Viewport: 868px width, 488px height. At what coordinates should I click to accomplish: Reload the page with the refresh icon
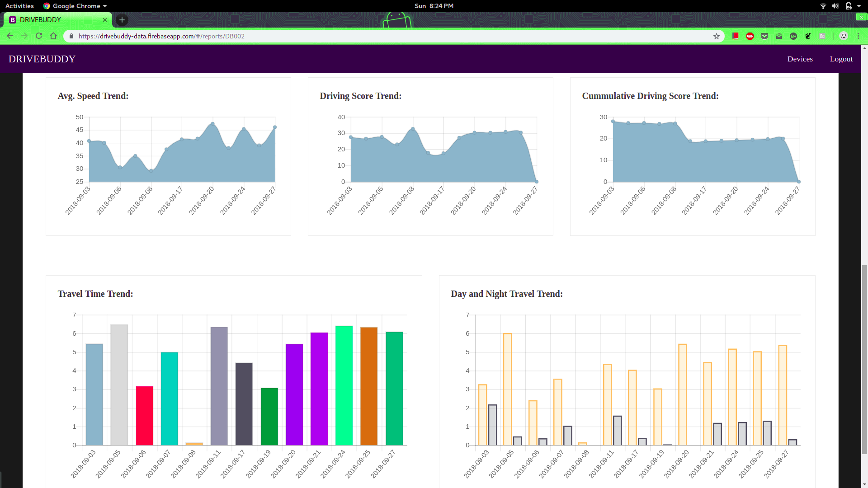click(39, 36)
